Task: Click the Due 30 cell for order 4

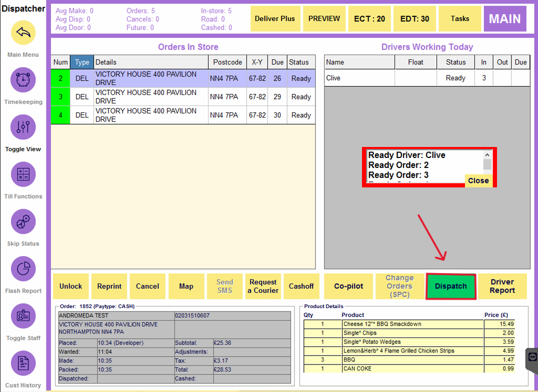Action: click(x=277, y=115)
